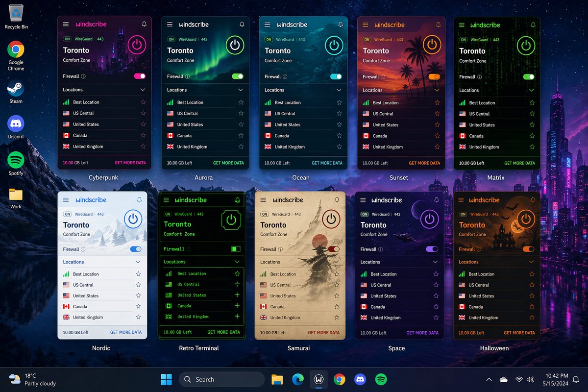Click the power button in Space theme window
Image resolution: width=588 pixels, height=392 pixels.
click(x=429, y=220)
